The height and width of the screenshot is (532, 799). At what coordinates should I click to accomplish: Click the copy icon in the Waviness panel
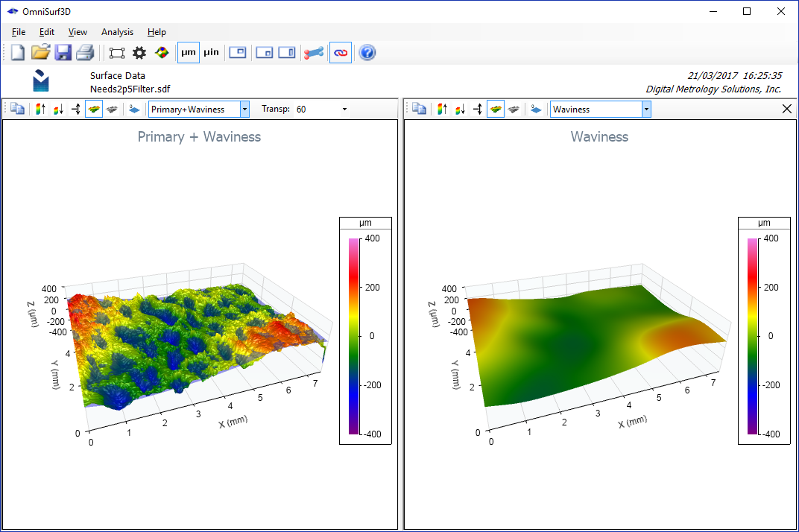[418, 109]
